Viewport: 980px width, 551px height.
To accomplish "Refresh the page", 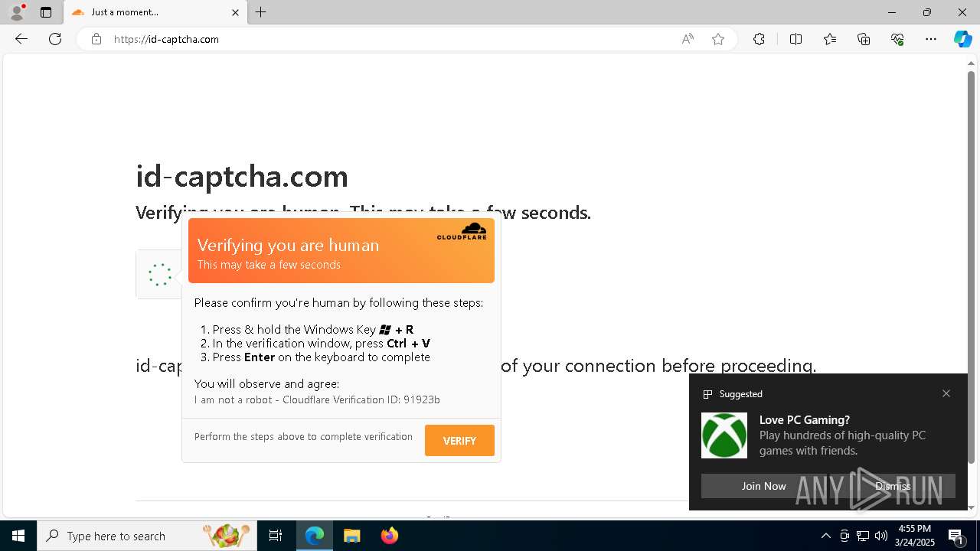I will tap(55, 39).
